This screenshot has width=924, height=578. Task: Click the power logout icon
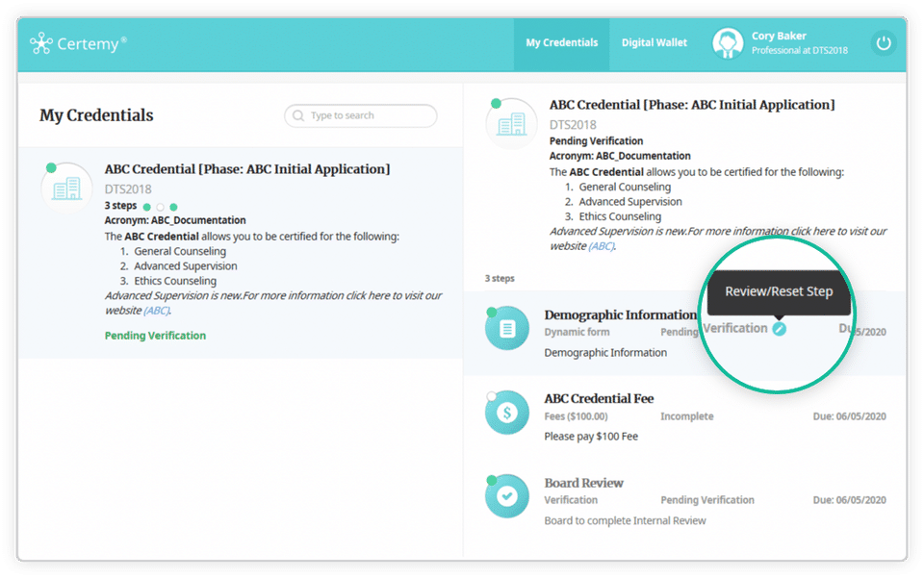(x=884, y=43)
